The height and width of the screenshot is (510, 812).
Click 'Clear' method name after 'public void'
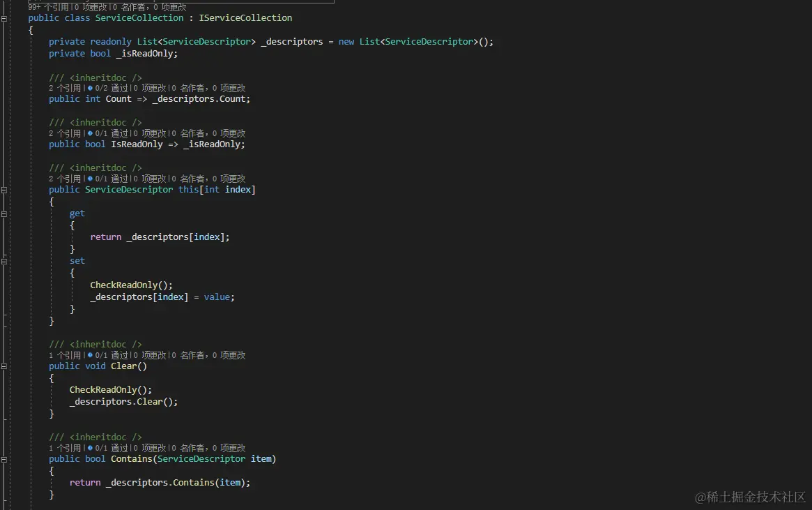click(x=124, y=366)
